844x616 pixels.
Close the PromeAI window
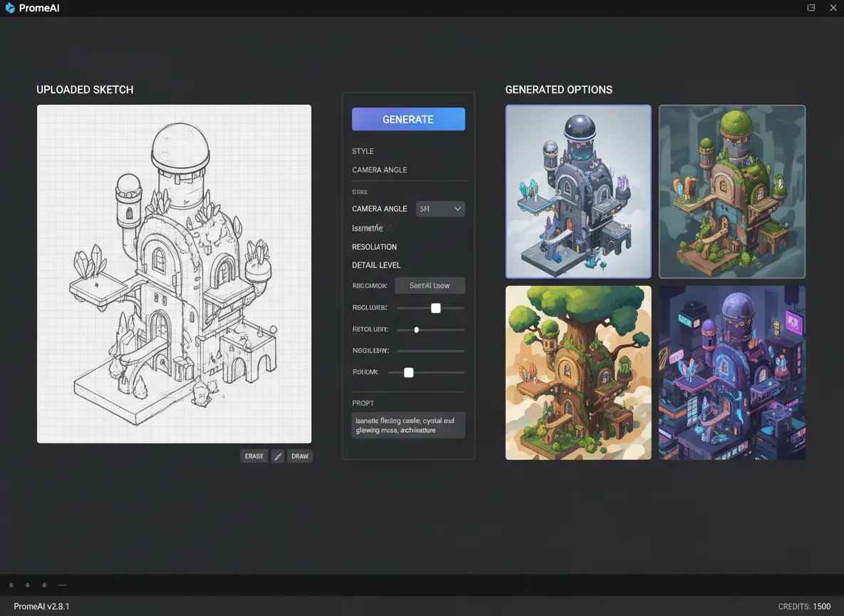833,8
